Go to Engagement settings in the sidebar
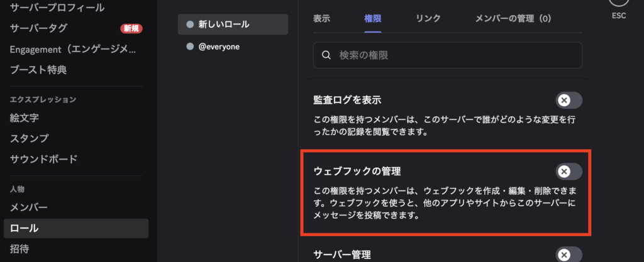 click(72, 49)
